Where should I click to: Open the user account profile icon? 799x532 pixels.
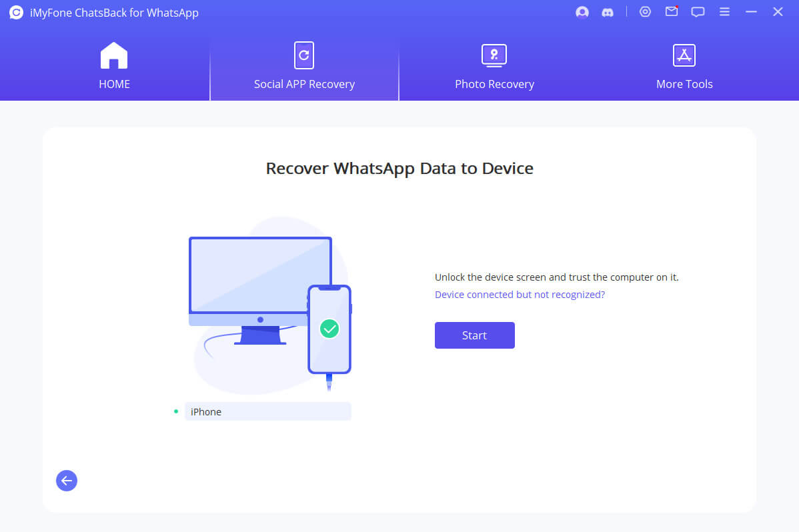coord(582,13)
